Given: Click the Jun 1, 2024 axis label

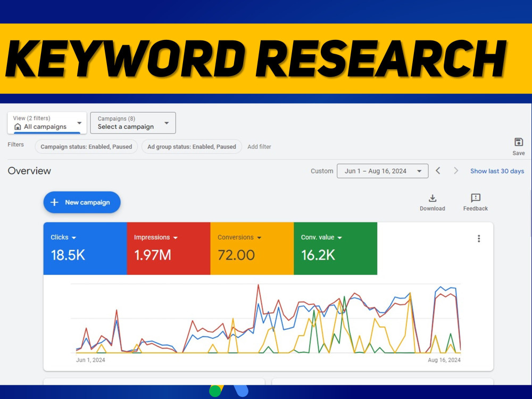Looking at the screenshot, I should [x=90, y=360].
